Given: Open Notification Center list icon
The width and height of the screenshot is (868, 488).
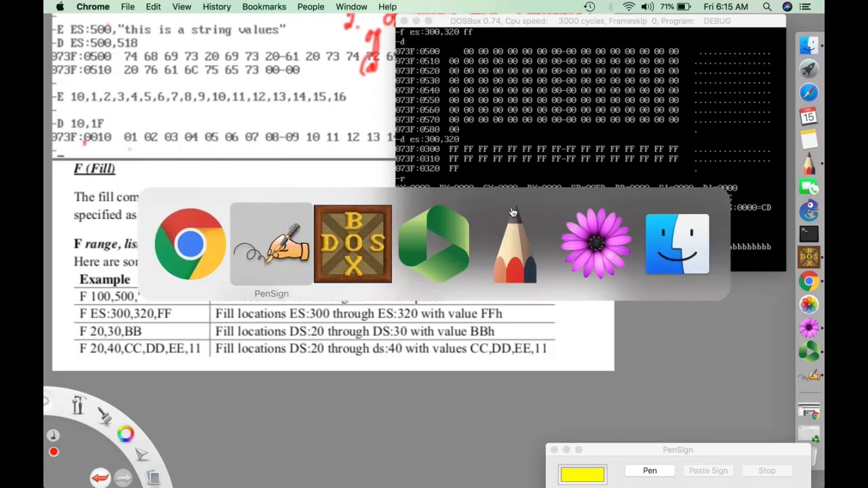Looking at the screenshot, I should click(805, 7).
